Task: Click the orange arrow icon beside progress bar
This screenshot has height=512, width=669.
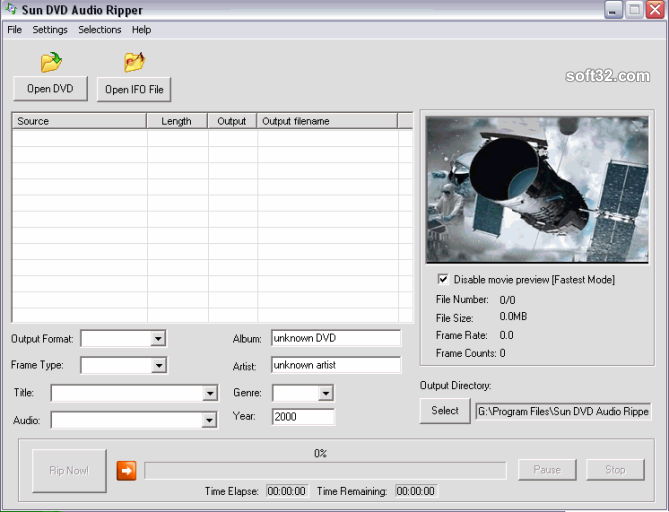Action: (x=126, y=471)
